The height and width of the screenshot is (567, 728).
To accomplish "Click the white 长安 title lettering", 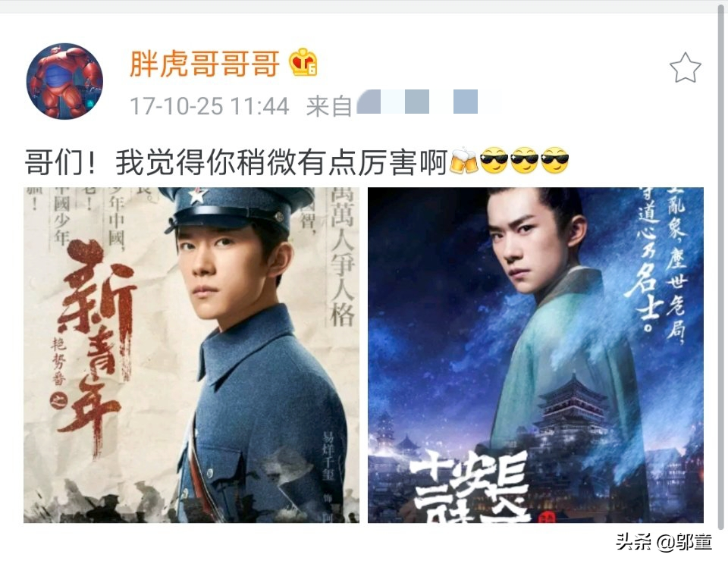I will pos(470,487).
